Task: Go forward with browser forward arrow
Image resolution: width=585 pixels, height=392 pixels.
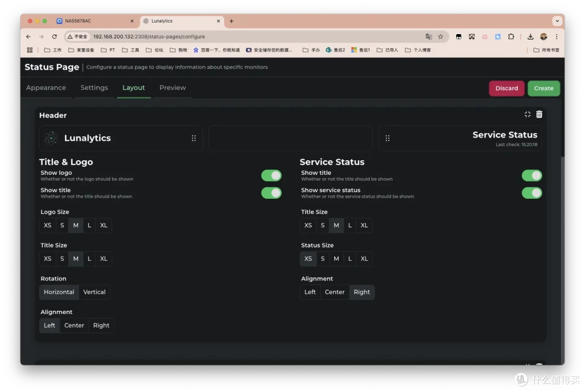Action: pyautogui.click(x=41, y=37)
